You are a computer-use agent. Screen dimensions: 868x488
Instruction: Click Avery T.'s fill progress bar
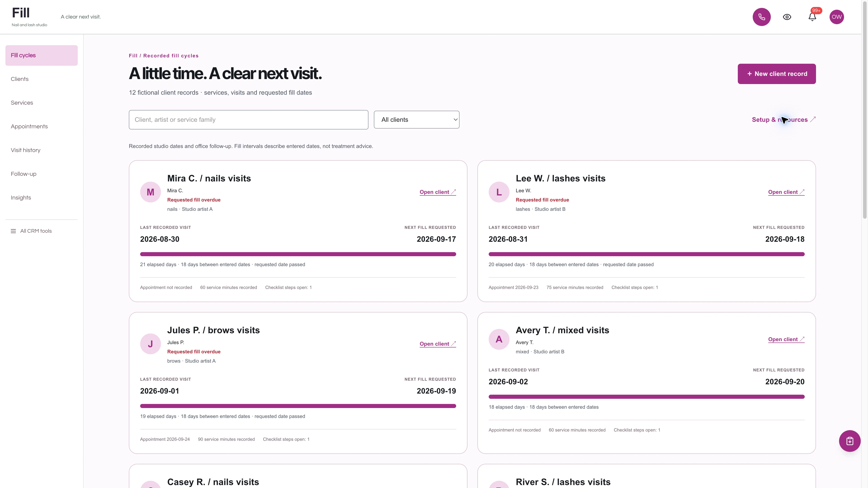[646, 397]
